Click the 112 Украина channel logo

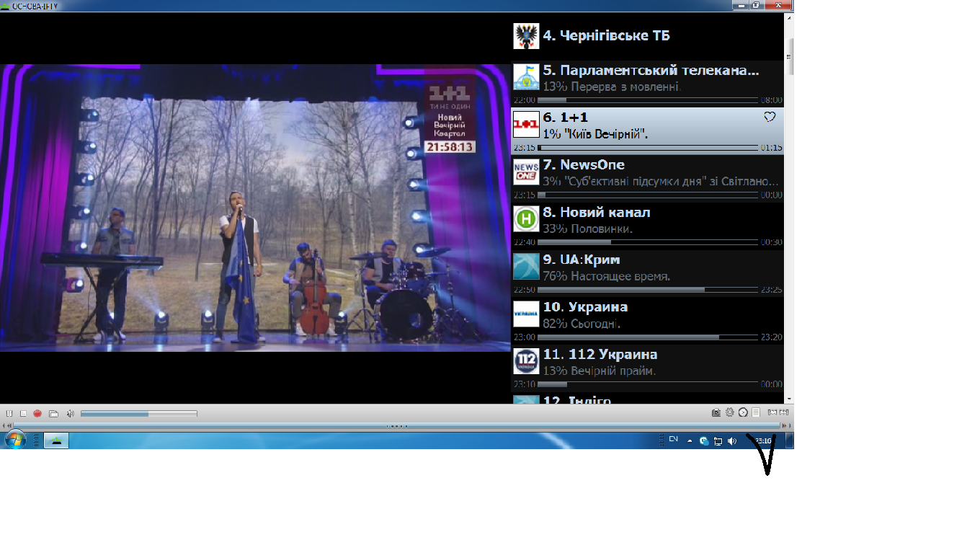click(526, 362)
